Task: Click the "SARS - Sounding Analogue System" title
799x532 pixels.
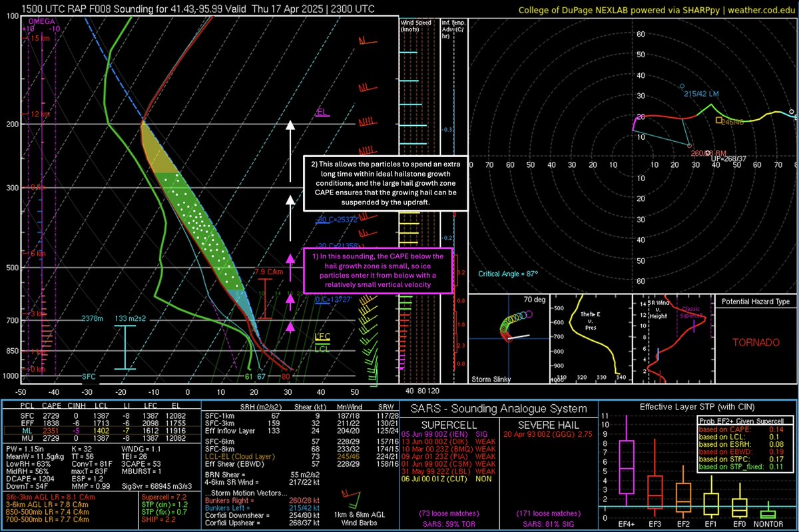Action: click(497, 408)
